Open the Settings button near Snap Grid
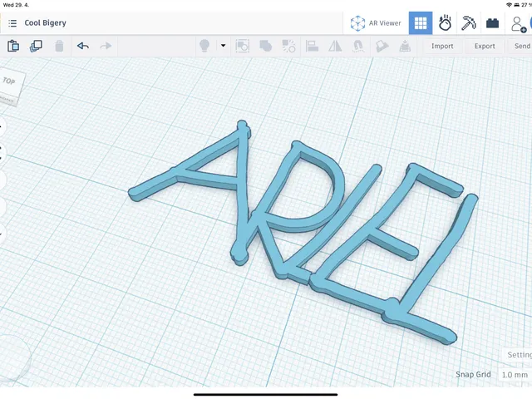This screenshot has height=399, width=532. click(x=519, y=355)
